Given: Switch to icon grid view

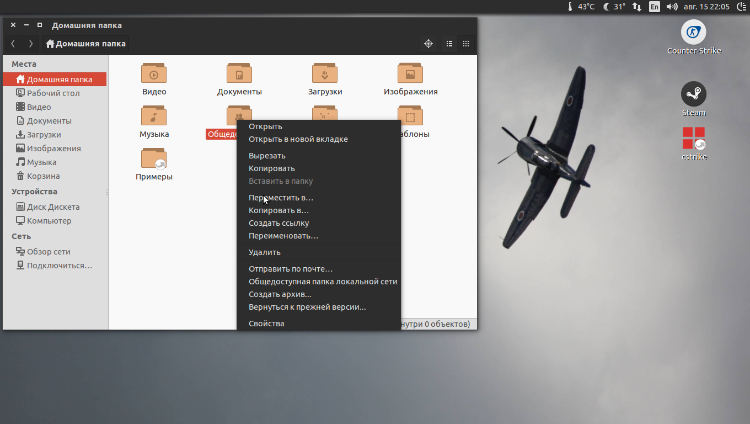Looking at the screenshot, I should (466, 43).
